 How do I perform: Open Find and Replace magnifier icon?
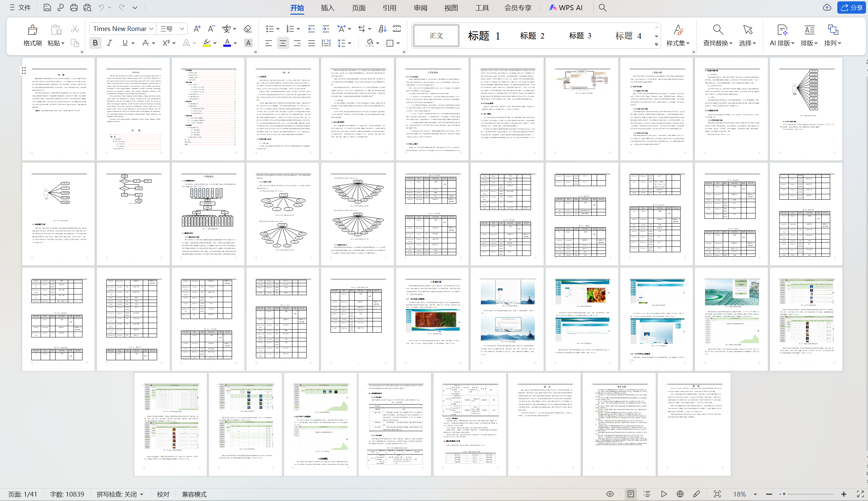718,30
